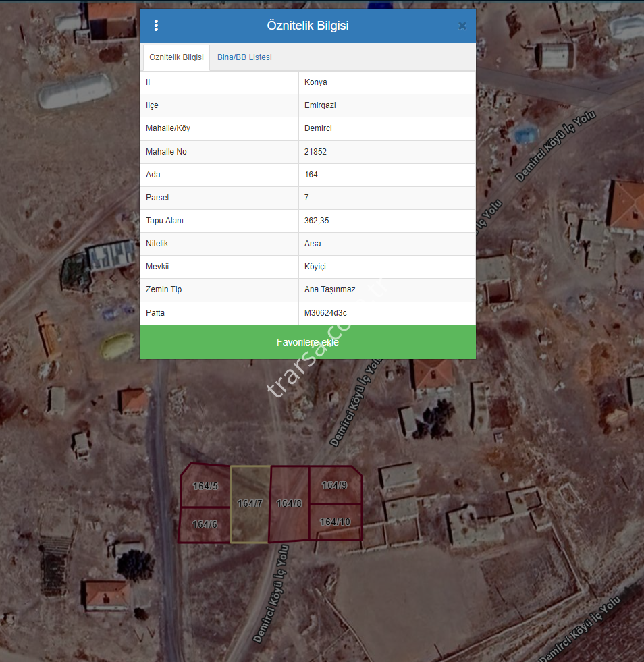Image resolution: width=644 pixels, height=662 pixels.
Task: Click the Demirci value in Mahalle/Köy row
Action: 318,128
